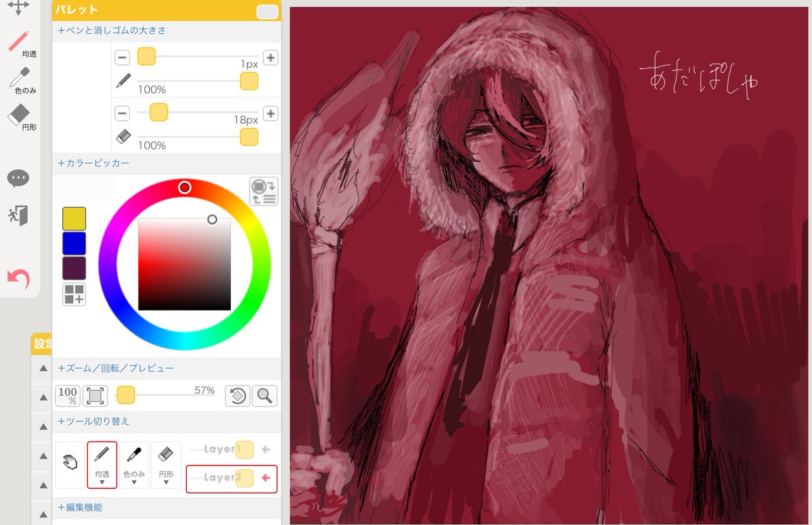Image resolution: width=812 pixels, height=525 pixels.
Task: Click the magnifier preview icon
Action: (265, 396)
